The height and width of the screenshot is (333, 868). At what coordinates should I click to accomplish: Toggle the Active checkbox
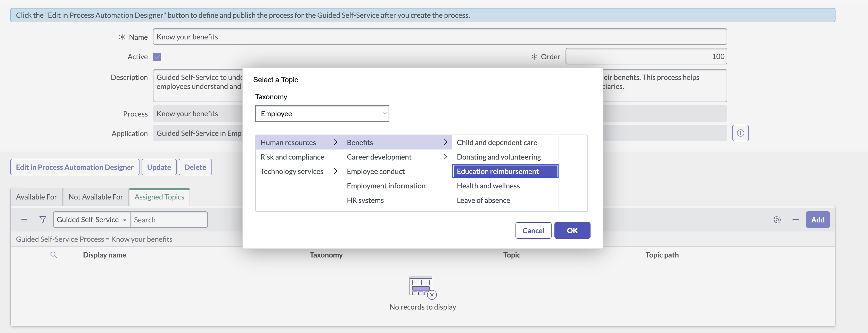coord(157,57)
